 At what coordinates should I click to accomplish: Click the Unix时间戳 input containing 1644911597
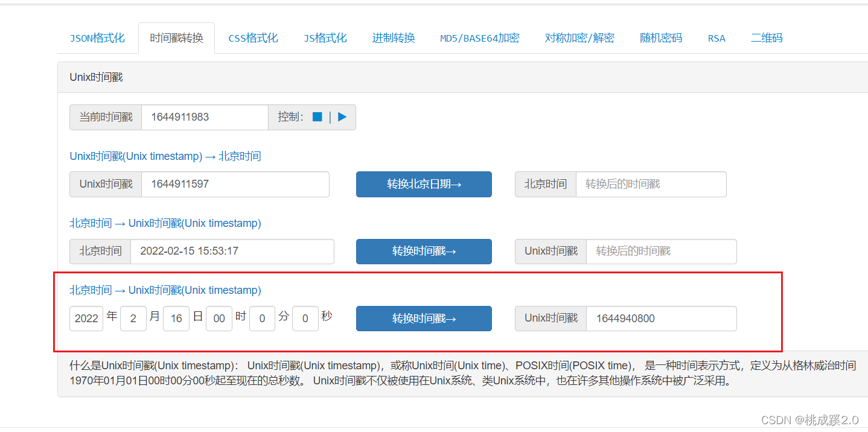(235, 184)
